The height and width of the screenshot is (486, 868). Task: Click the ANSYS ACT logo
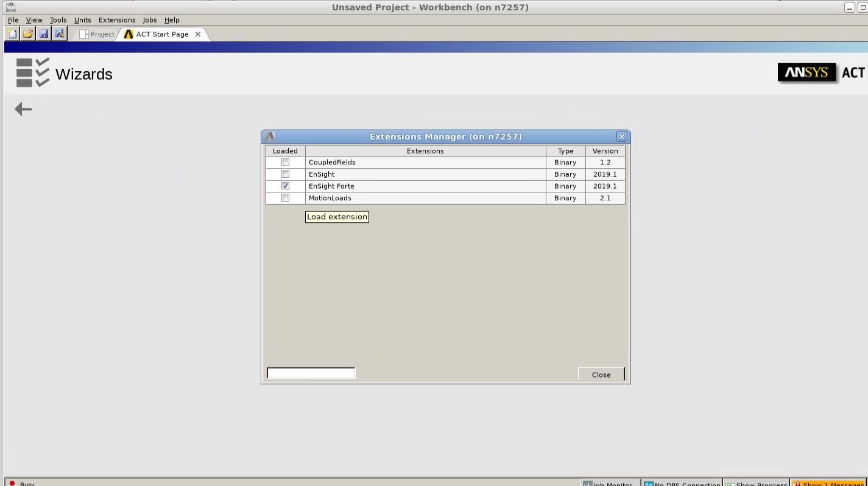822,72
